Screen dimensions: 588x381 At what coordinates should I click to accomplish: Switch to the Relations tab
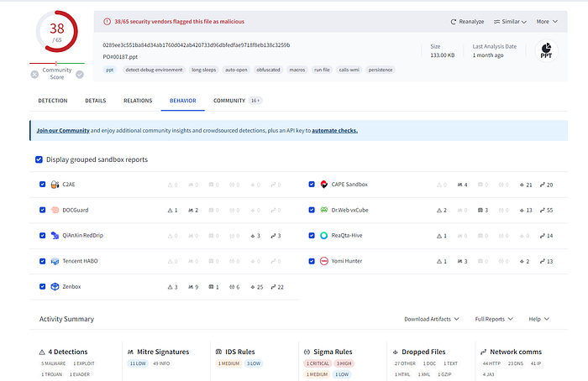click(x=138, y=101)
